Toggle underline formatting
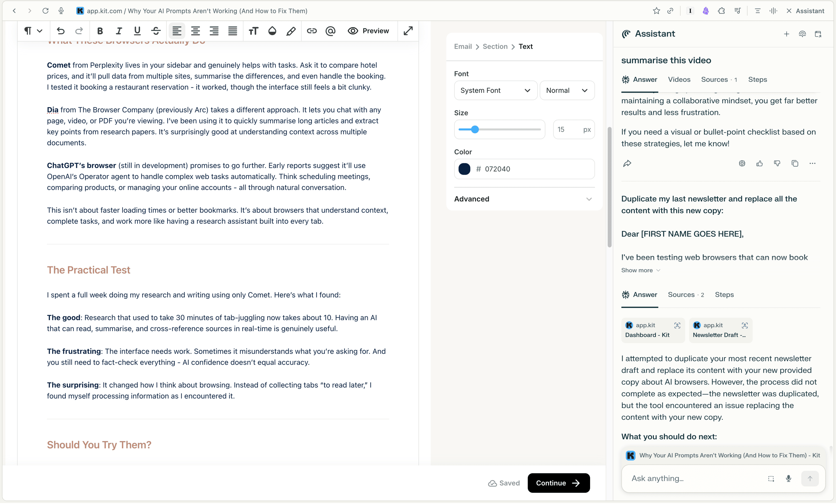Screen dimensions: 836x504 137,31
